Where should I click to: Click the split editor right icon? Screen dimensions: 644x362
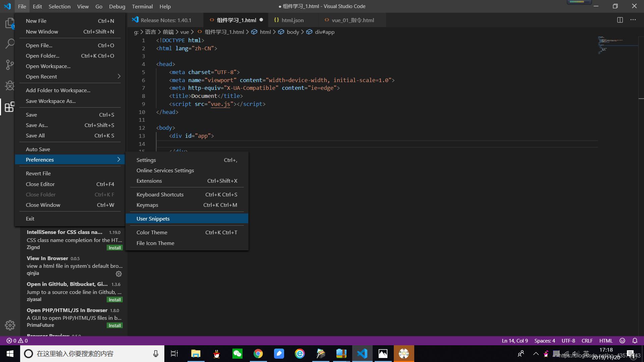point(620,20)
